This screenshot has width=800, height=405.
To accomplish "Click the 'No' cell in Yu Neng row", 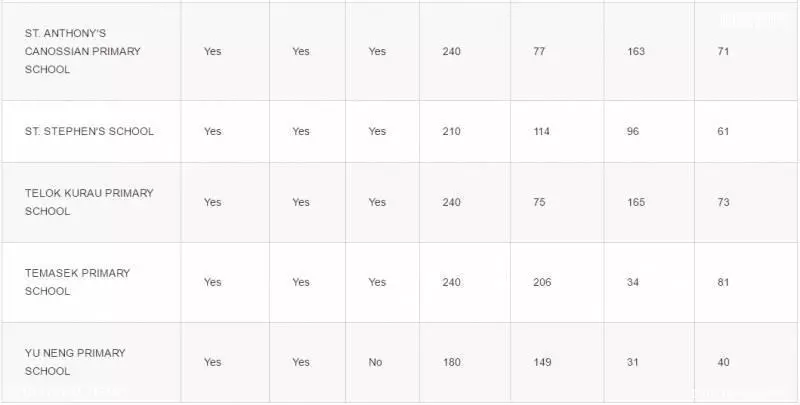I will [x=375, y=362].
